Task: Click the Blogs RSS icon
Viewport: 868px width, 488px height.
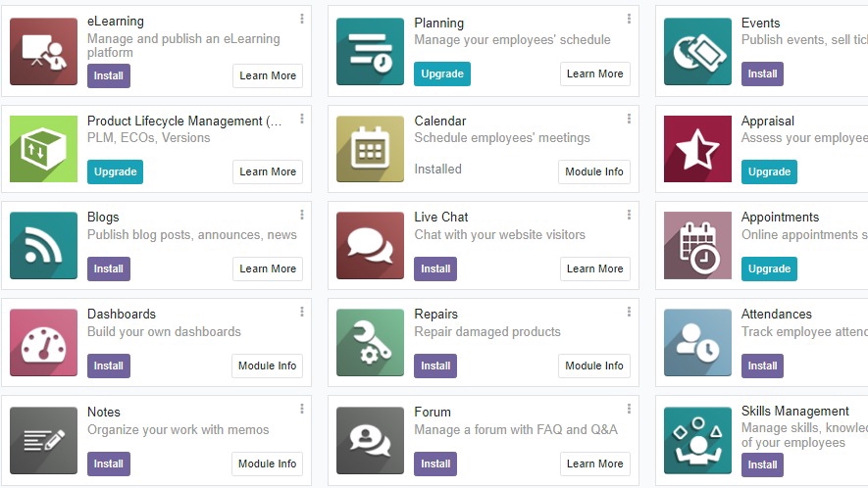Action: coord(43,246)
